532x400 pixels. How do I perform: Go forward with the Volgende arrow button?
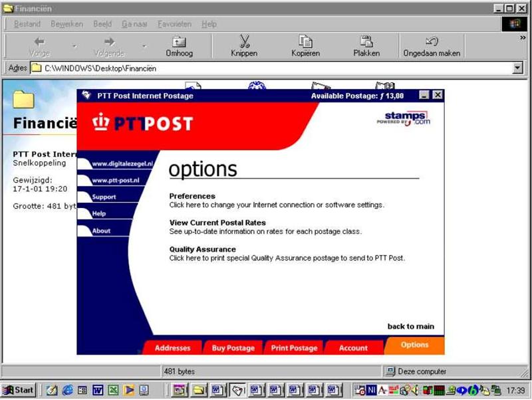[109, 47]
